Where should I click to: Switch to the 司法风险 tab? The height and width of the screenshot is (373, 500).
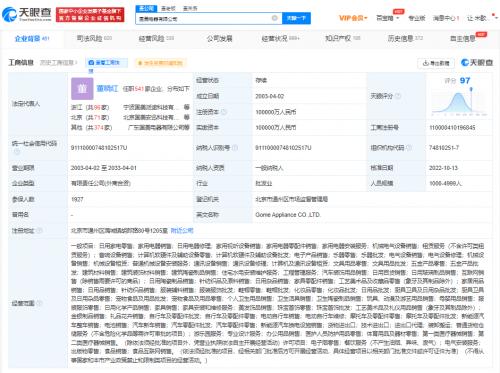coord(94,39)
